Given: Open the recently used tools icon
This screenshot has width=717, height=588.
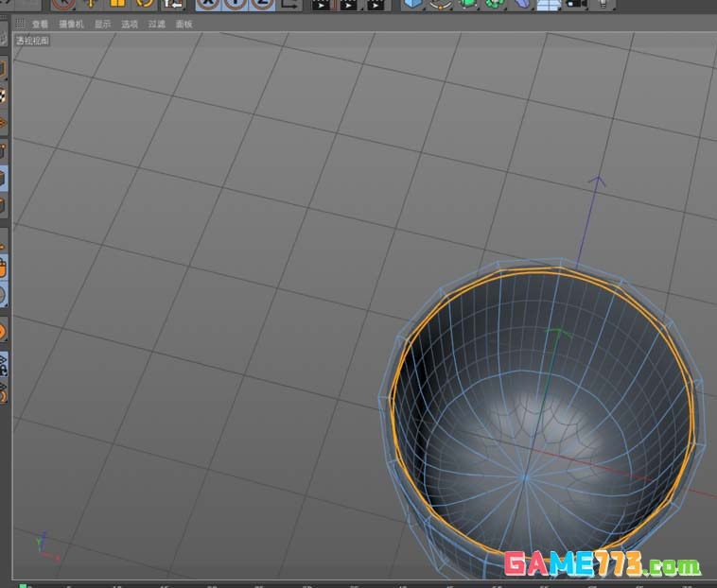Looking at the screenshot, I should tap(173, 4).
